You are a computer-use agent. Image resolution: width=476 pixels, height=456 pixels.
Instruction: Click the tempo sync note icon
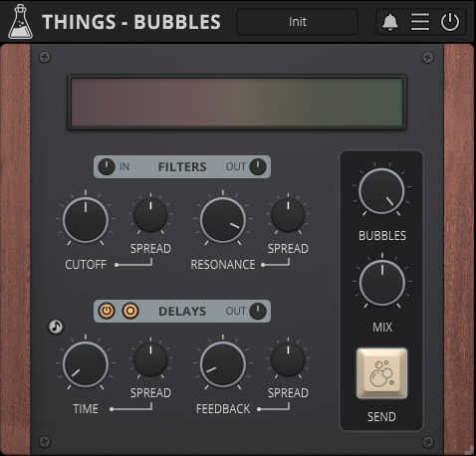tap(56, 327)
